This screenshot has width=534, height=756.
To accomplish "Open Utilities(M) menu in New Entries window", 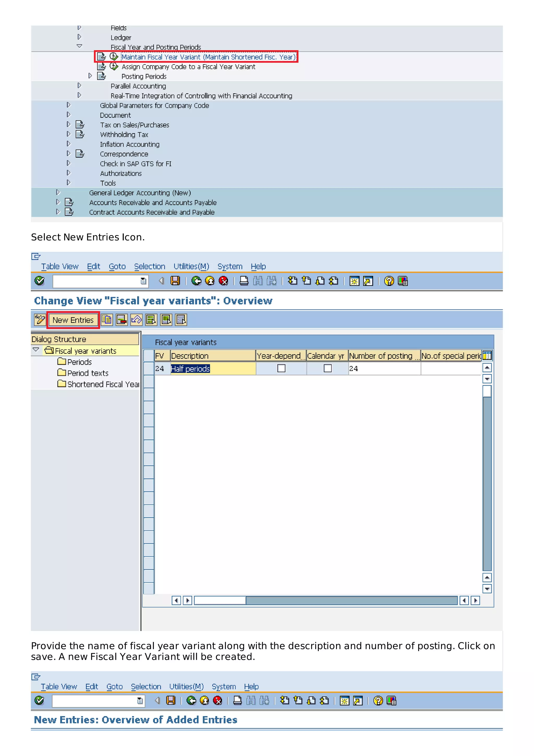I will point(186,687).
